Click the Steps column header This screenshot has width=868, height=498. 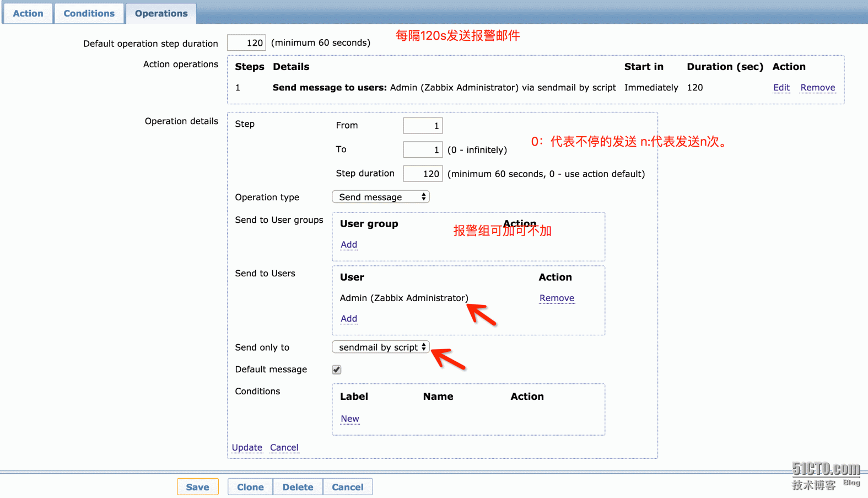click(250, 67)
